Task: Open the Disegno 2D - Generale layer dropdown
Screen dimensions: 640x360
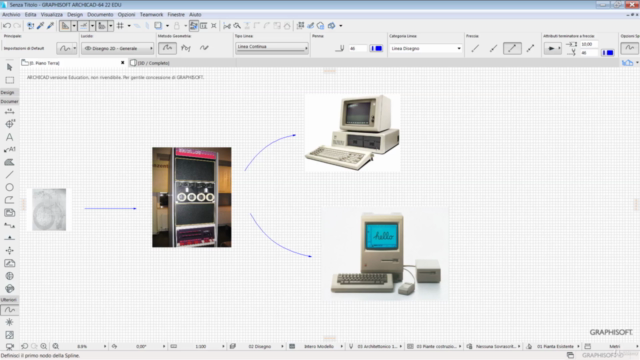Action: [x=118, y=48]
